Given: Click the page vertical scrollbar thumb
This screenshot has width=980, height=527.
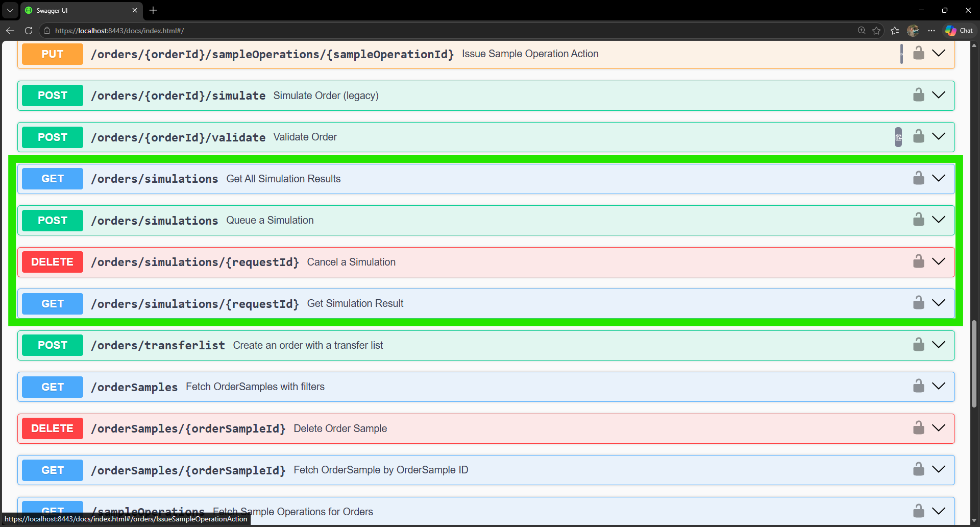Looking at the screenshot, I should pos(974,364).
